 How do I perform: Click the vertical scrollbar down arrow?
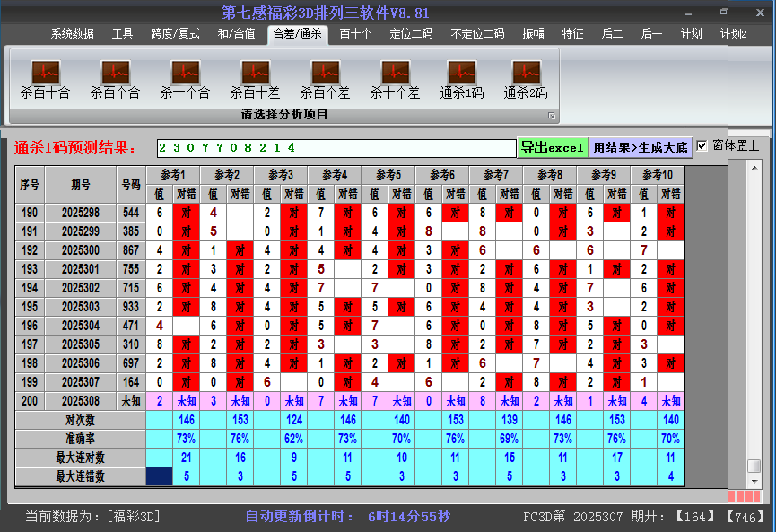click(754, 480)
